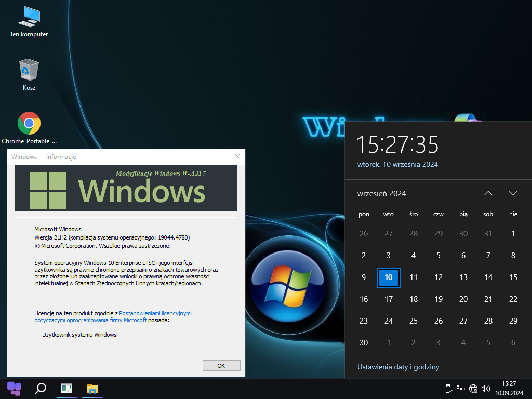
Task: Open the Ten komputer desktop icon
Action: 29,21
